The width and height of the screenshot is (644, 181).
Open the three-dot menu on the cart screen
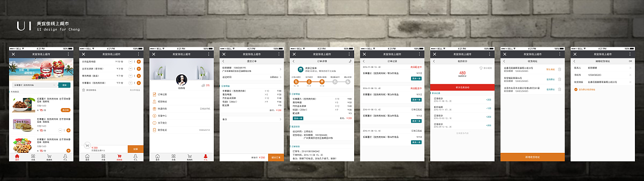pos(138,54)
